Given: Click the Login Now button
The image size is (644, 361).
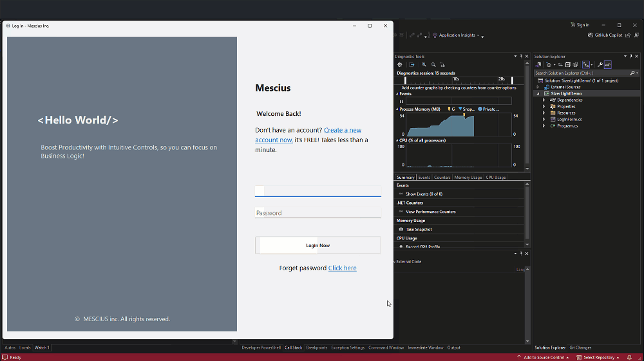Looking at the screenshot, I should pos(318,245).
